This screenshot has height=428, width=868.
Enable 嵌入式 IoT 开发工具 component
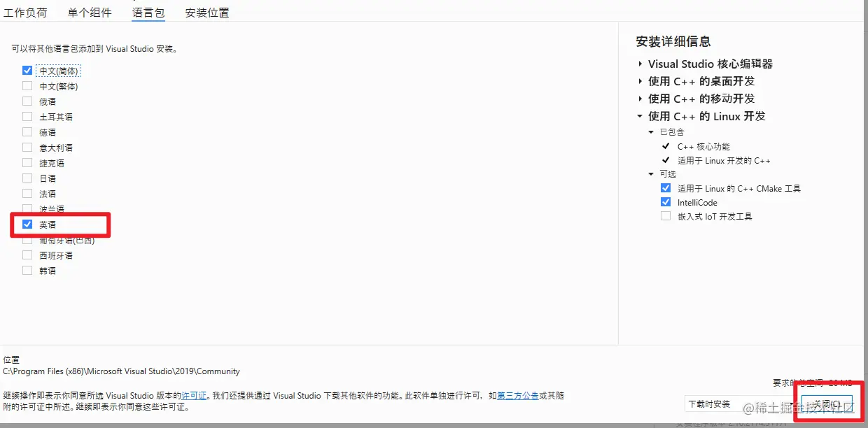666,216
